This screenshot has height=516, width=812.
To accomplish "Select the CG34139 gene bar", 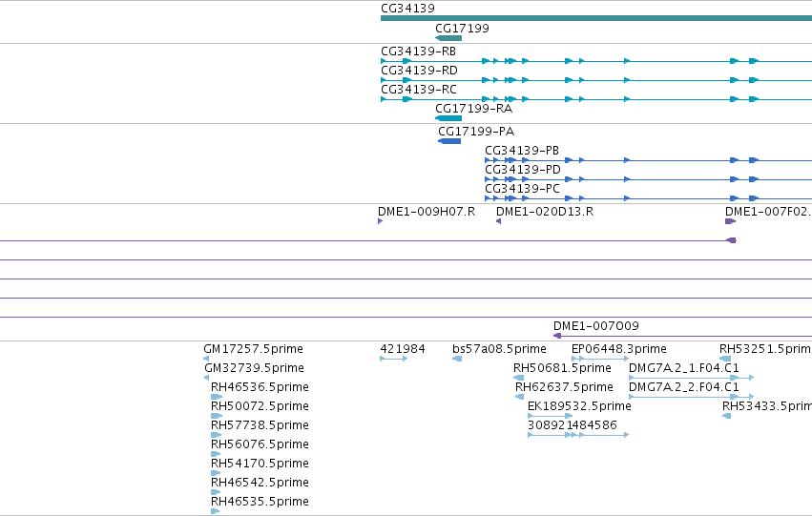I will click(596, 18).
